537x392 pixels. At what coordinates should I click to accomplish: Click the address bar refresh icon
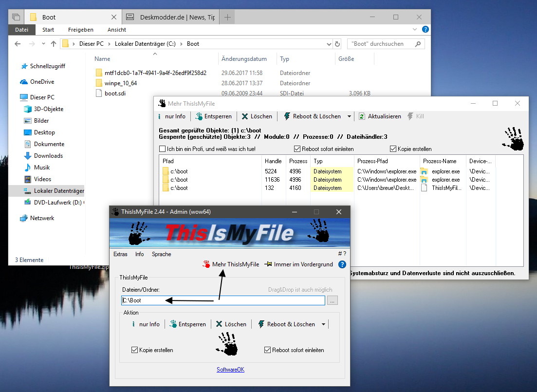pos(337,44)
